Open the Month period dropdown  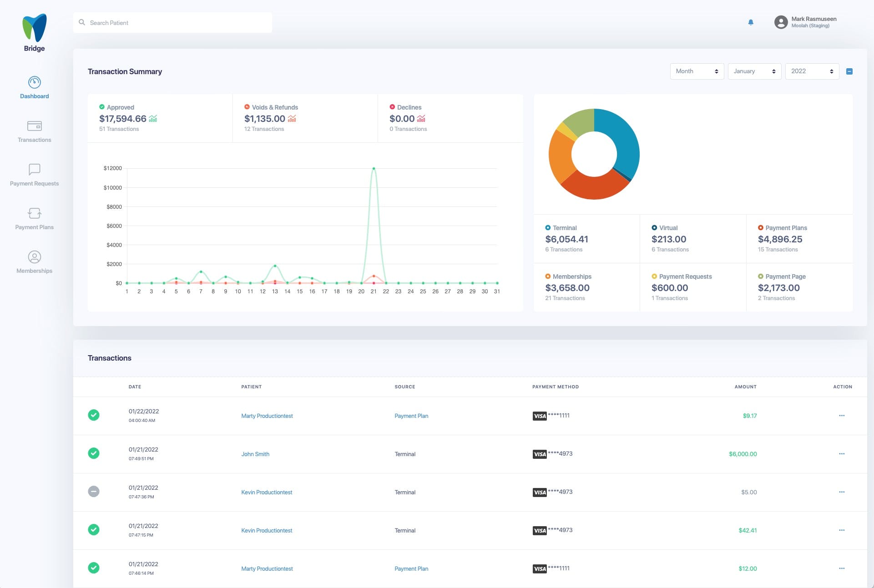click(x=697, y=71)
